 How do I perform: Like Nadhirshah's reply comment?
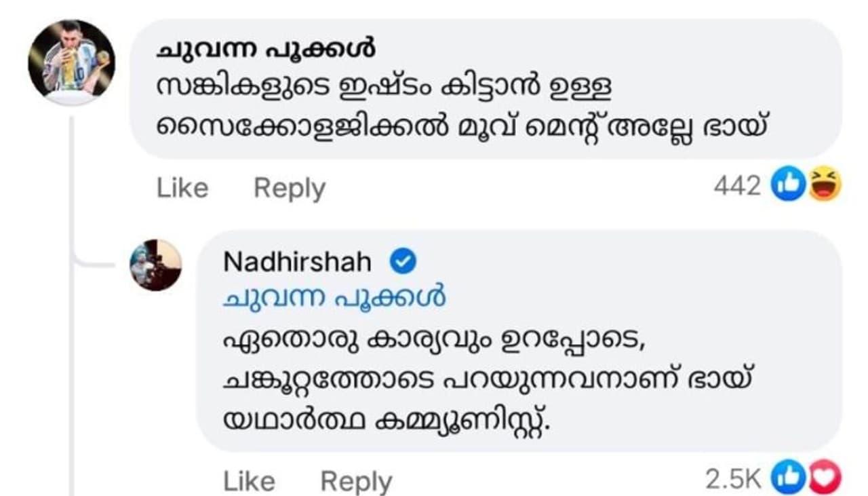click(x=249, y=481)
